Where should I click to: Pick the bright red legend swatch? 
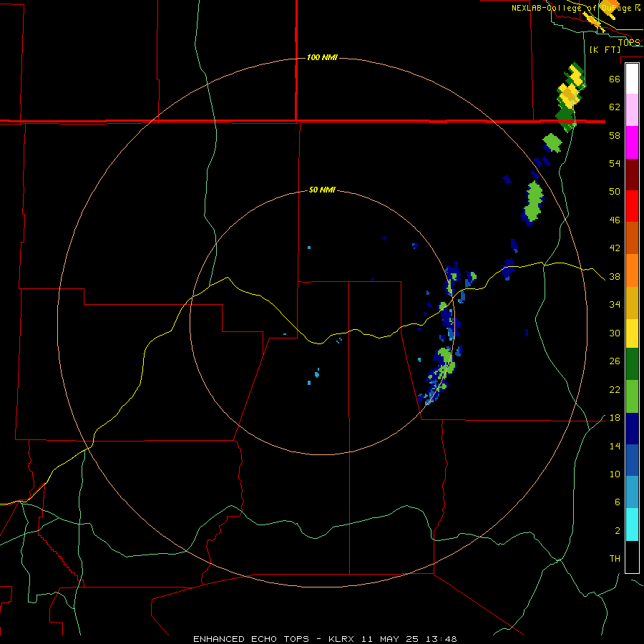pyautogui.click(x=632, y=206)
